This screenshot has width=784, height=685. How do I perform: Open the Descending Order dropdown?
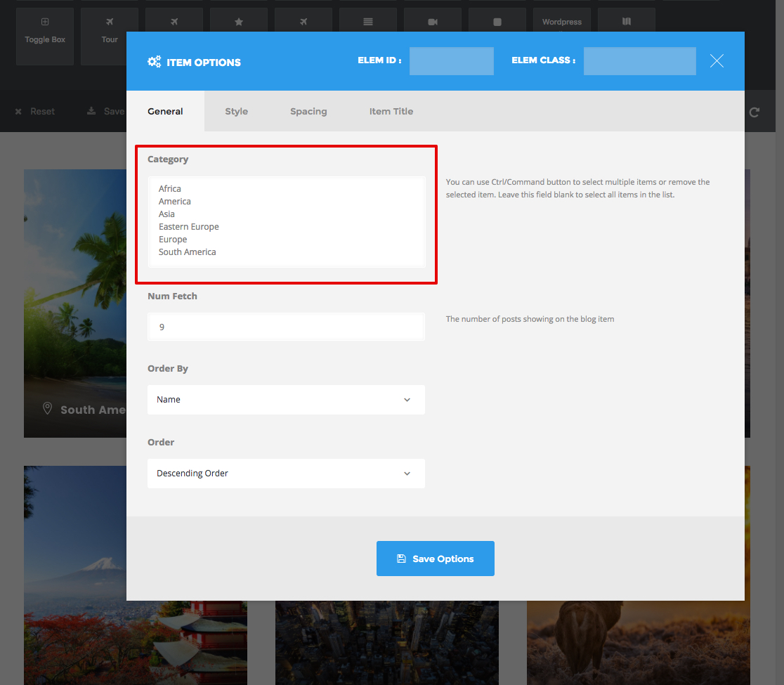tap(286, 474)
